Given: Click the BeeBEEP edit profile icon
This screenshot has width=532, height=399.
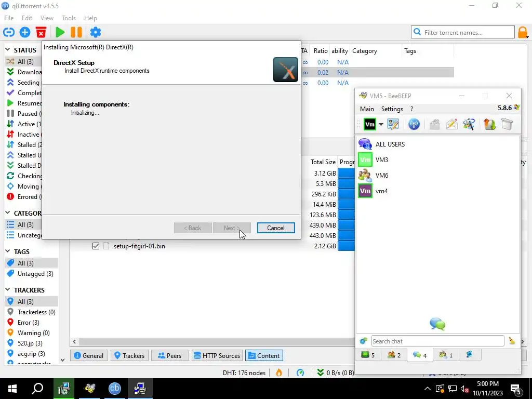Looking at the screenshot, I should click(393, 124).
